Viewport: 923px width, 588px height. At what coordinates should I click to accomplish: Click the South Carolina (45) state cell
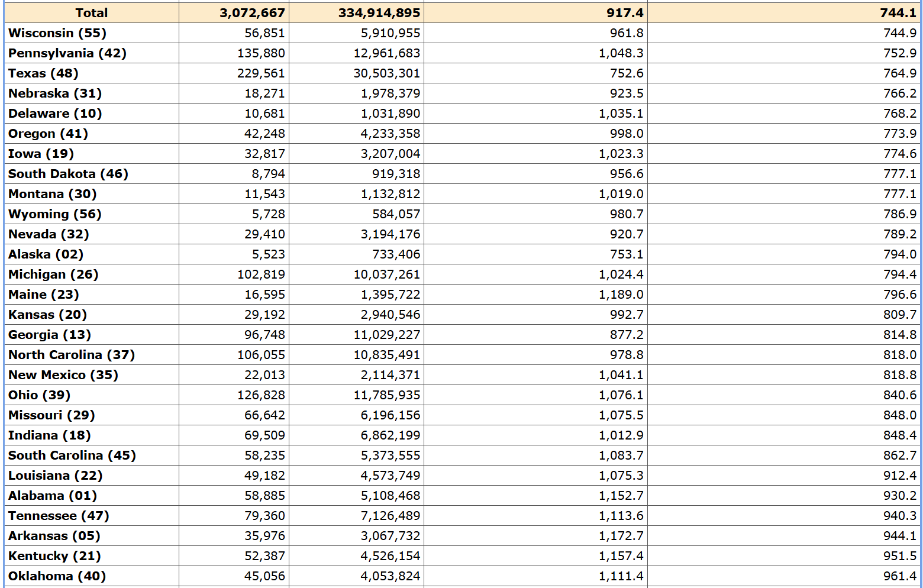pos(72,455)
